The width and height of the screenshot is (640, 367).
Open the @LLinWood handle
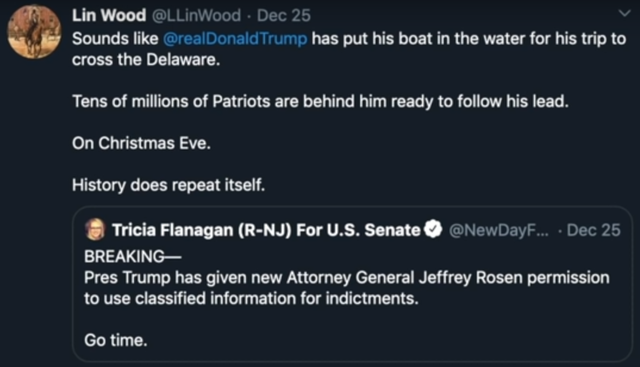(x=196, y=16)
